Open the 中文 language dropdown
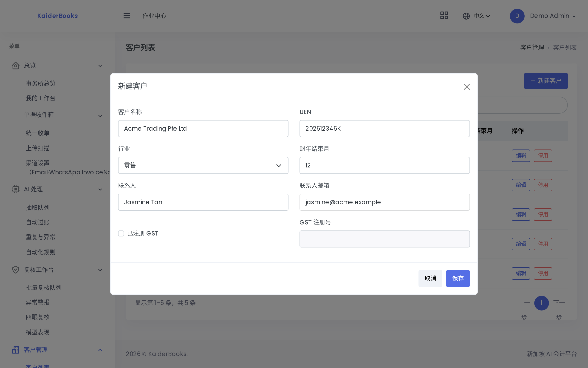The image size is (588, 368). click(x=482, y=16)
